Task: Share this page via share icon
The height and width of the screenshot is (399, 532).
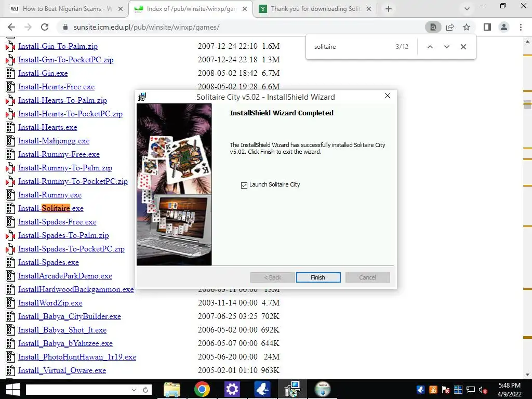Action: click(x=450, y=27)
